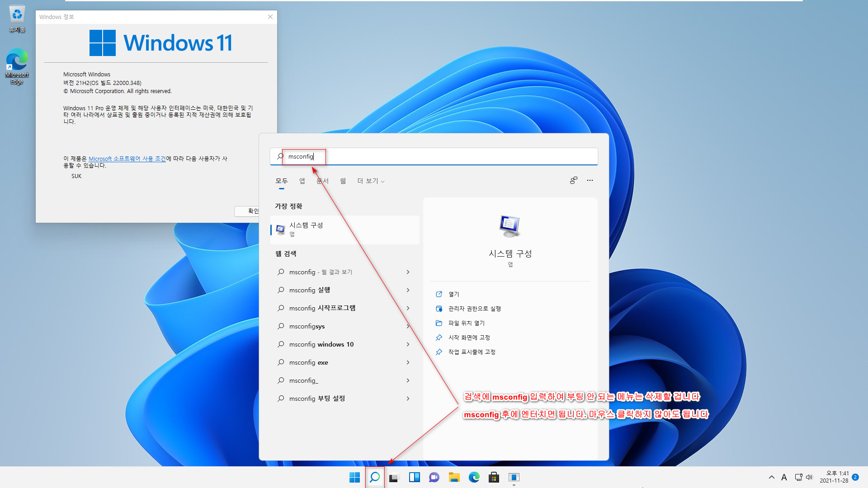The width and height of the screenshot is (868, 488).
Task: Open the Widgets taskbar icon
Action: click(x=415, y=477)
